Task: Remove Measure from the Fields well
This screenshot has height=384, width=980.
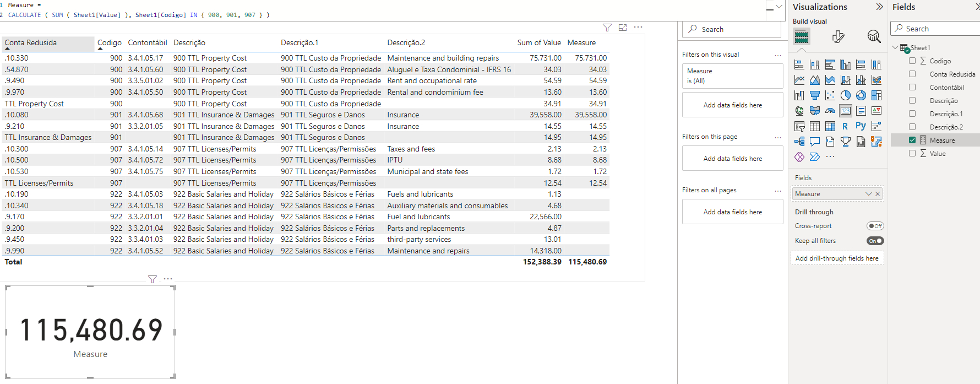Action: [878, 194]
